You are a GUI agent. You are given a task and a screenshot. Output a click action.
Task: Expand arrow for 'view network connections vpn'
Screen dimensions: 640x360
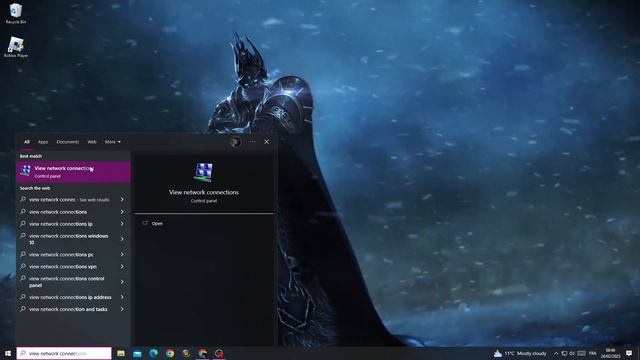tap(122, 267)
